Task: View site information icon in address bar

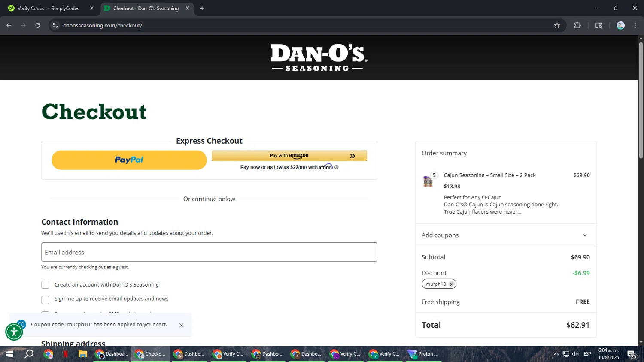Action: pos(55,25)
